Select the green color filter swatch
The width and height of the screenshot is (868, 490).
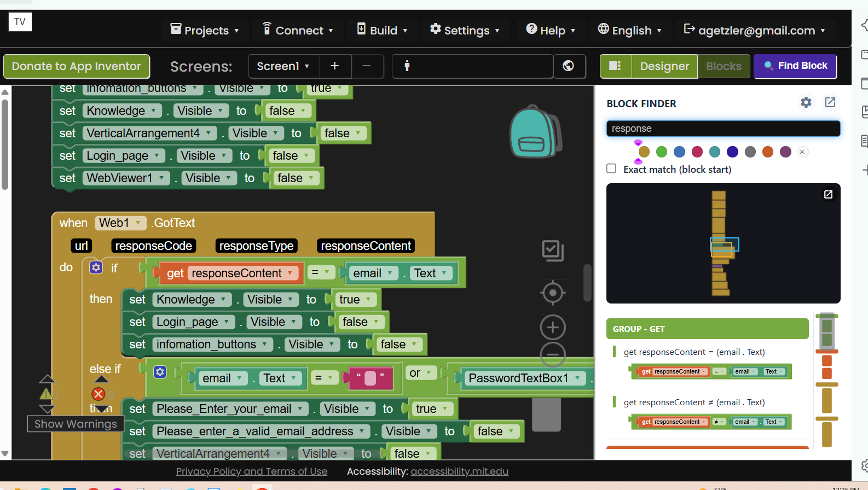pos(662,151)
